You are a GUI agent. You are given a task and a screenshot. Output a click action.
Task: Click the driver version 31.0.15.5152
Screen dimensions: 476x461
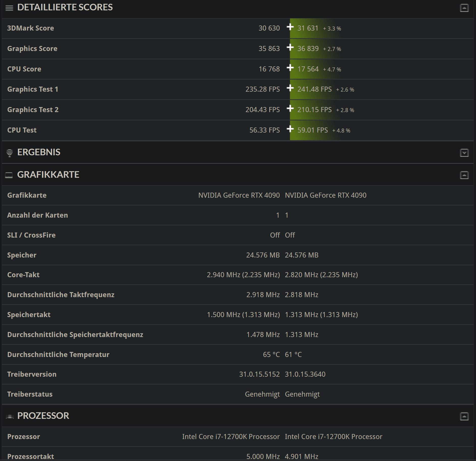259,374
